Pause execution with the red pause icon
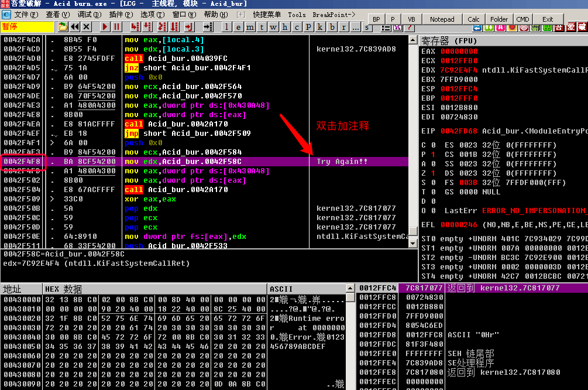The height and width of the screenshot is (390, 588). pyautogui.click(x=116, y=27)
